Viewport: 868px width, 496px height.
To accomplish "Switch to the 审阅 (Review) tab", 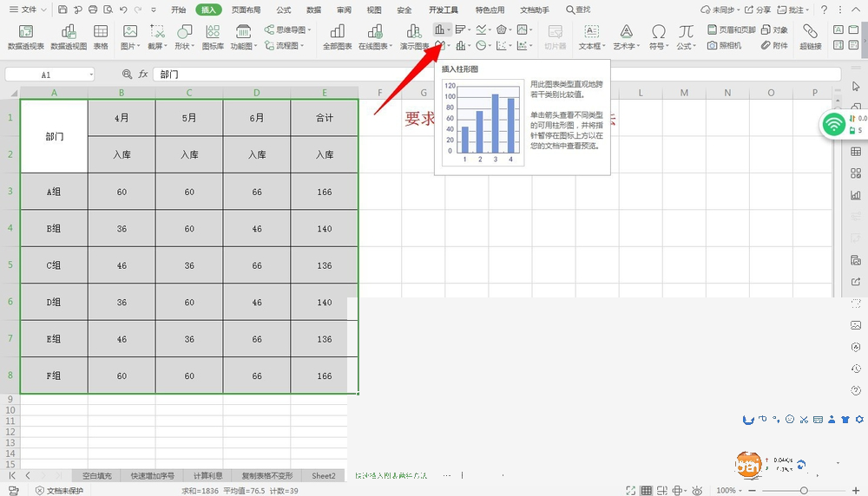I will pyautogui.click(x=344, y=10).
